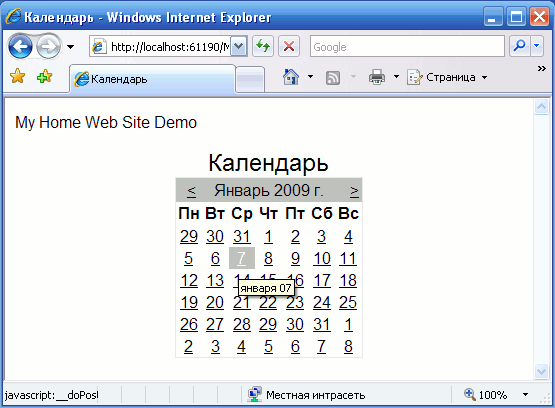Choose day 25 in calendar

(348, 302)
